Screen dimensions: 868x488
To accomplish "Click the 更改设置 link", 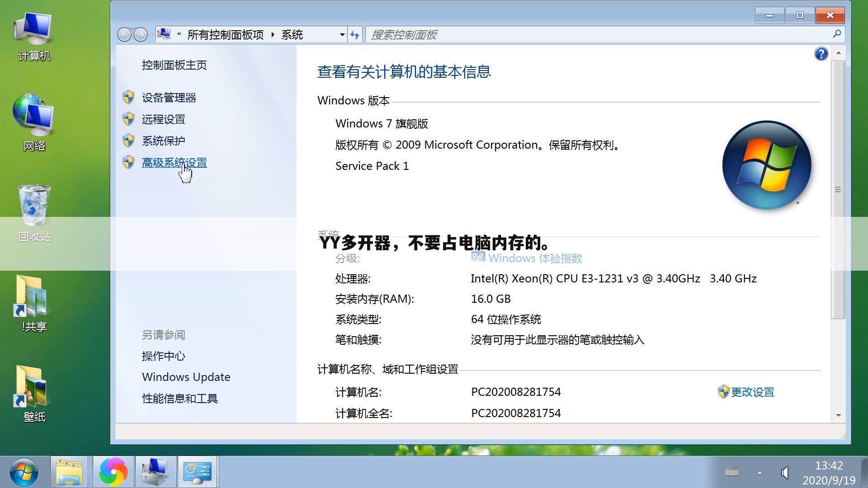I will pyautogui.click(x=752, y=392).
